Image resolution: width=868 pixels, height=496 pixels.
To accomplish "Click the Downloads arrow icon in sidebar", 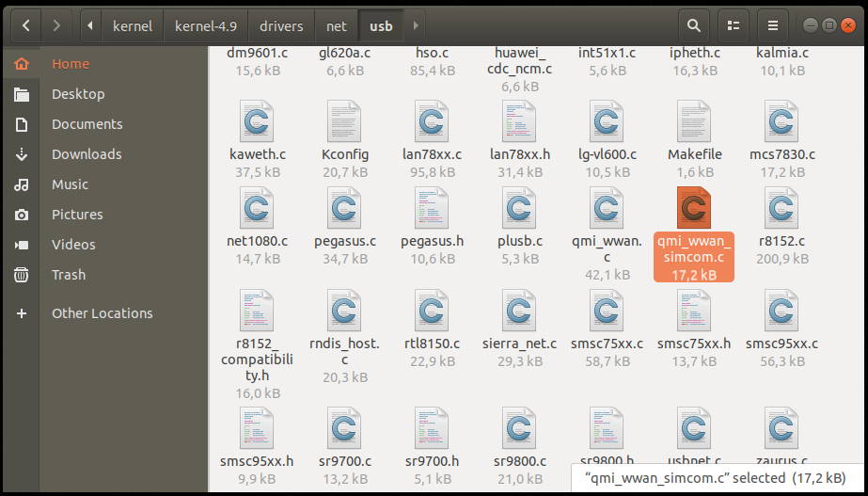I will tap(22, 154).
